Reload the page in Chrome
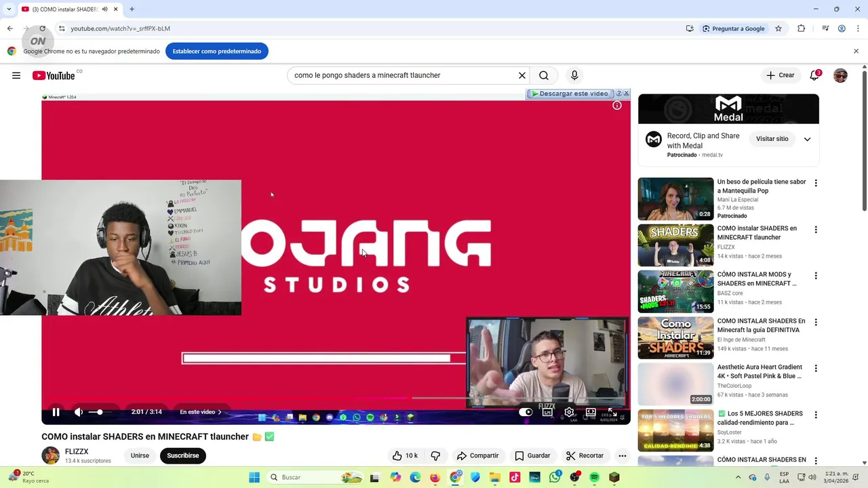The image size is (868, 488). coord(42,28)
